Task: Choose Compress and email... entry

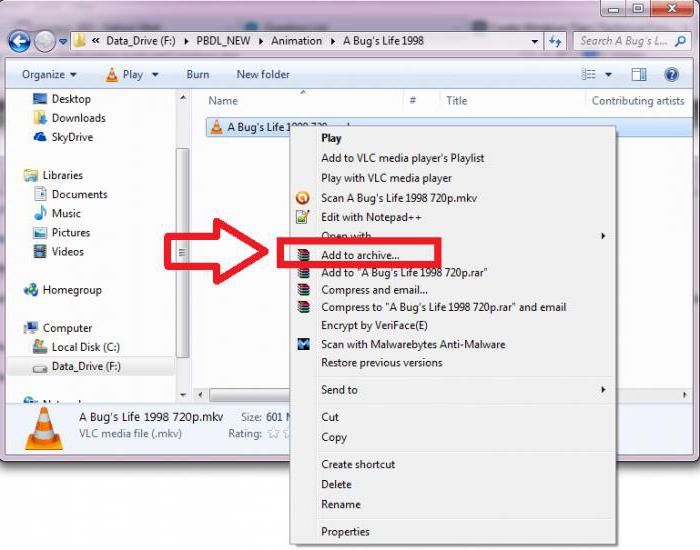Action: [374, 290]
